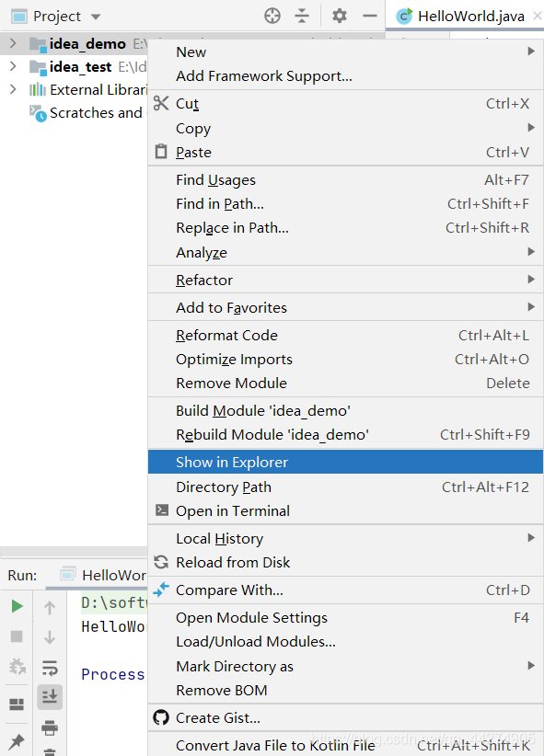The height and width of the screenshot is (756, 544).
Task: Open the Project view dropdown arrow
Action: (x=96, y=17)
